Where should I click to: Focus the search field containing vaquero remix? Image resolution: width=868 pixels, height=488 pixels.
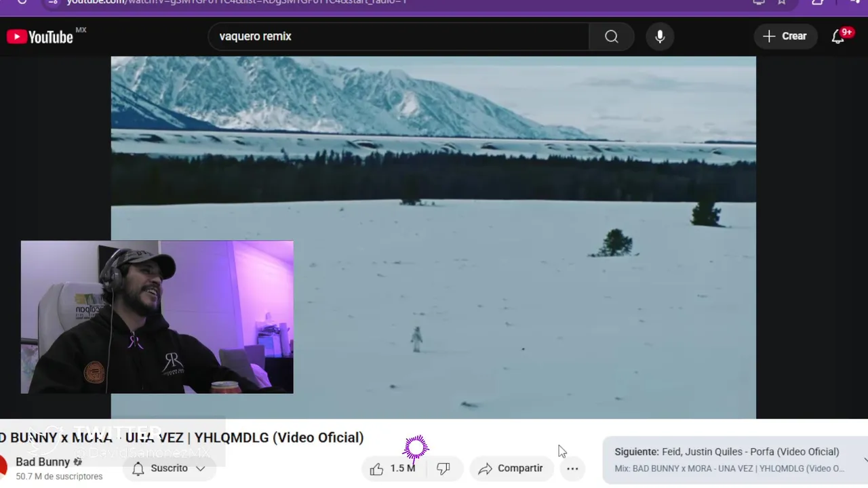400,37
